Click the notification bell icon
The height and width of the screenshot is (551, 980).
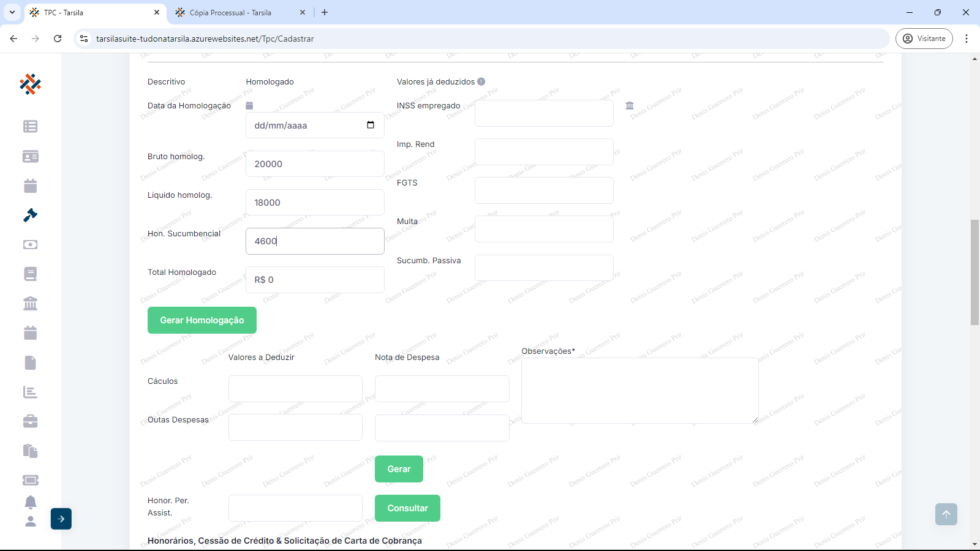30,502
